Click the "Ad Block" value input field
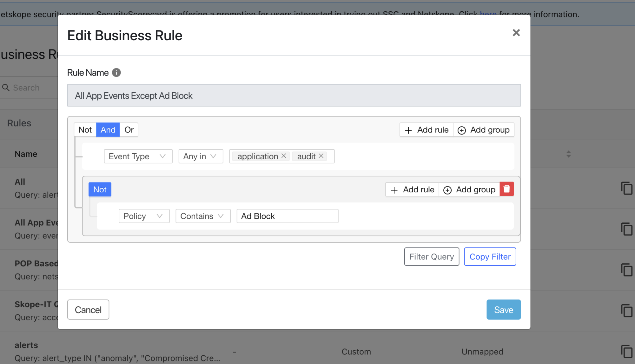 point(287,216)
